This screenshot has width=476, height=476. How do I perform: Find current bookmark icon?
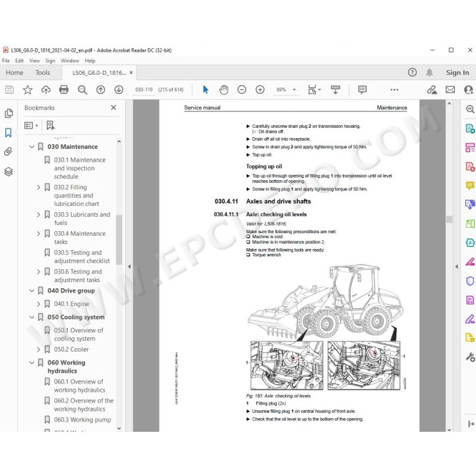[x=50, y=125]
